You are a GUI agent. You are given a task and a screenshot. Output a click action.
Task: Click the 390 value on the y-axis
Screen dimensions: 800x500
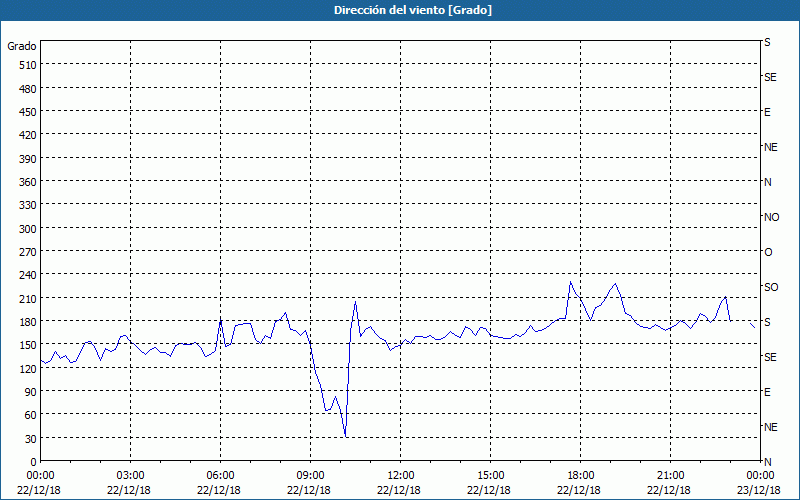click(x=28, y=159)
